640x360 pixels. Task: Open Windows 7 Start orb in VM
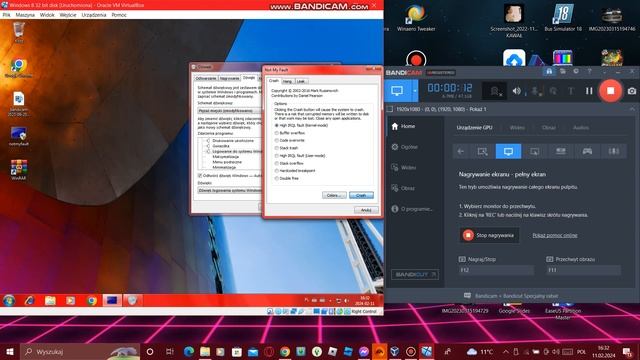click(9, 301)
